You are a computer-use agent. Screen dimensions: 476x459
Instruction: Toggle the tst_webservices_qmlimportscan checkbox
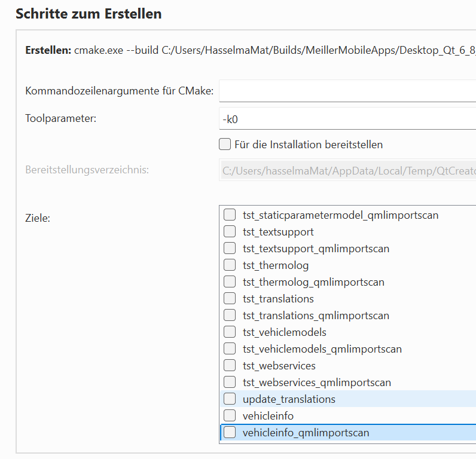[x=230, y=382]
